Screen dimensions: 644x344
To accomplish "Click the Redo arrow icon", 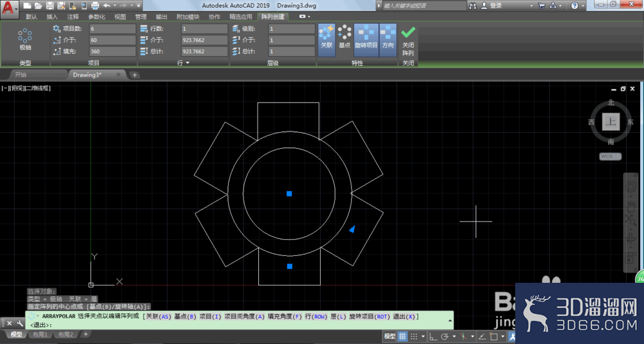I will (123, 6).
